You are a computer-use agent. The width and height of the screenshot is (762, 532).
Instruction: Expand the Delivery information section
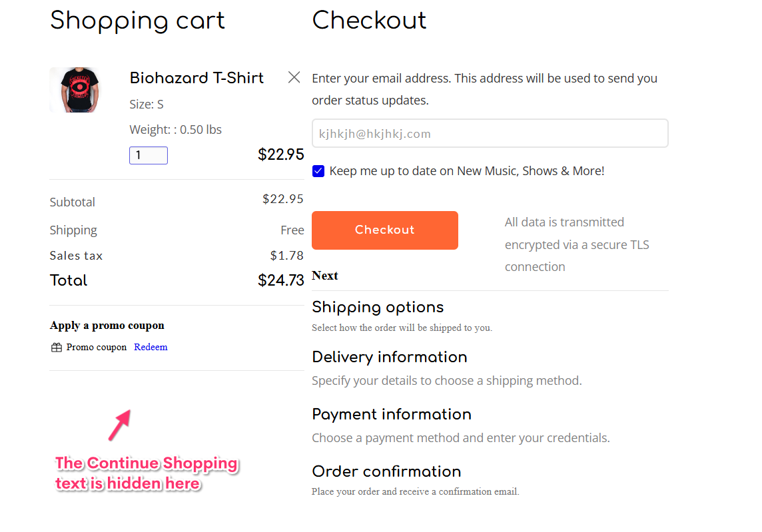point(389,357)
